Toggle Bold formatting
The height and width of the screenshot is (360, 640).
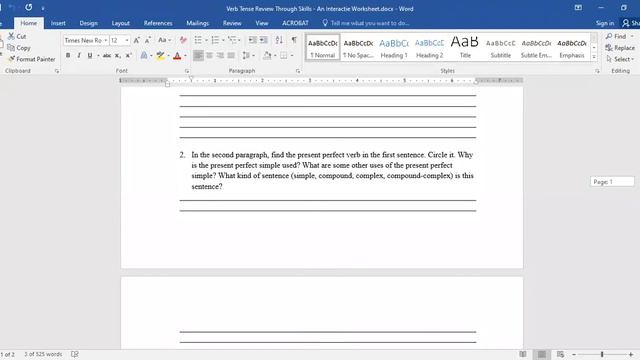(68, 56)
